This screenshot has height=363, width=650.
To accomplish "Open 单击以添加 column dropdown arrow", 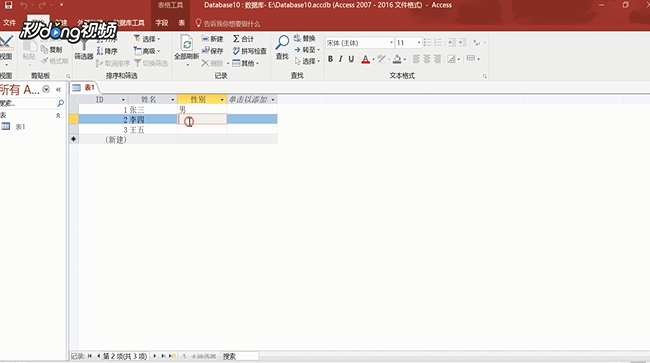I will click(x=273, y=99).
